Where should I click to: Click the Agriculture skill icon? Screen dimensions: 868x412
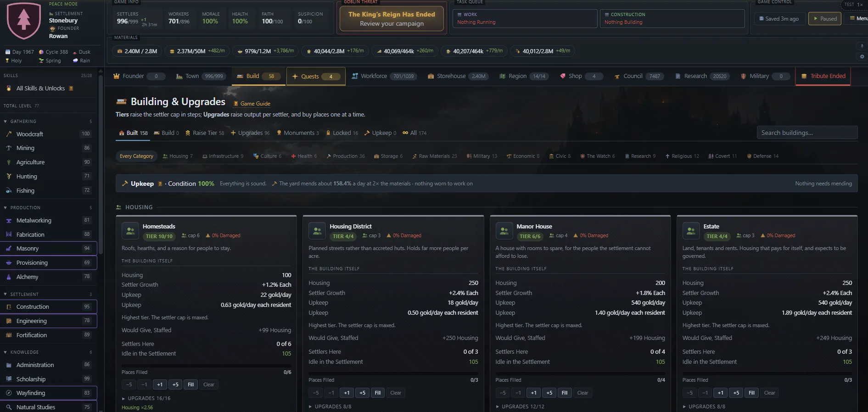pos(9,162)
